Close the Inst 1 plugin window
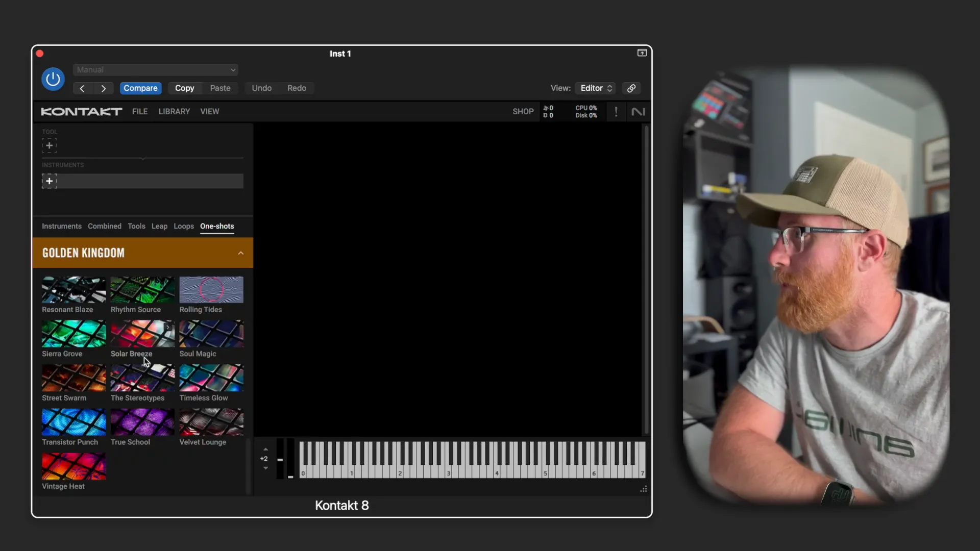 pos(40,54)
